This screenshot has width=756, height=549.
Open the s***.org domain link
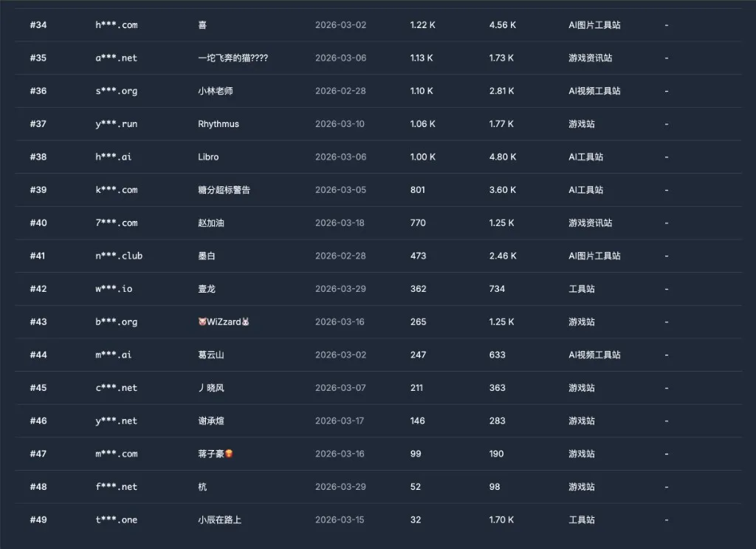pos(116,90)
